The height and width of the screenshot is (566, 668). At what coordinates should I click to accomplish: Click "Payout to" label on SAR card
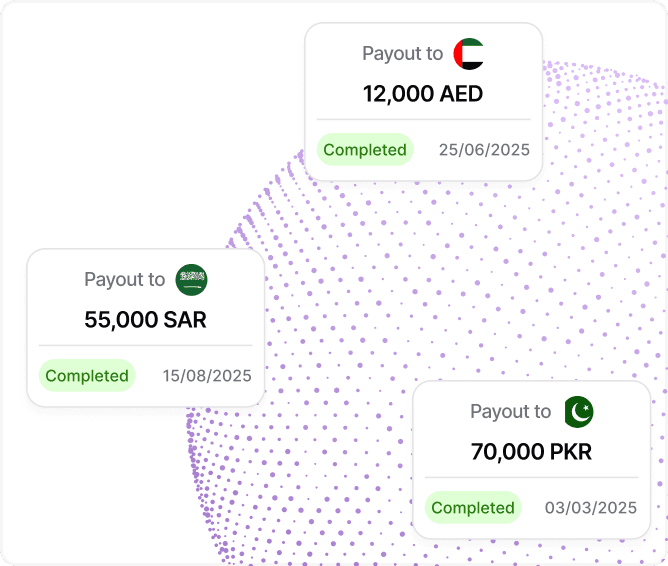point(124,280)
